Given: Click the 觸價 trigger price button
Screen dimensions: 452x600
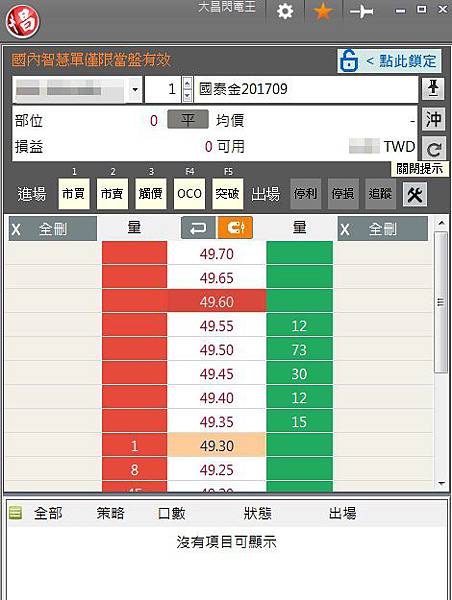Looking at the screenshot, I should pos(151,194).
